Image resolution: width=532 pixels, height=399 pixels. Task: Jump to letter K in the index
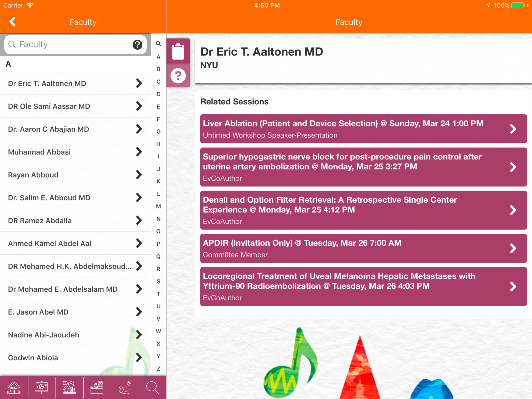(x=158, y=181)
